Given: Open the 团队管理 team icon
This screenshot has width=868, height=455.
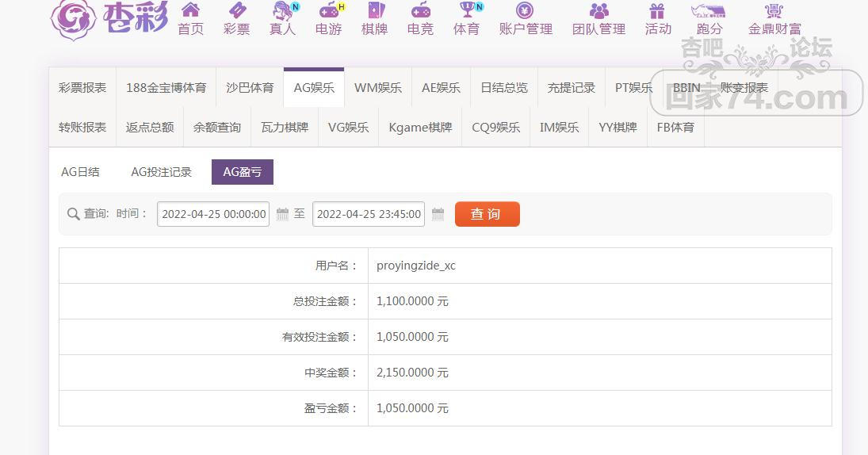Looking at the screenshot, I should click(x=599, y=10).
